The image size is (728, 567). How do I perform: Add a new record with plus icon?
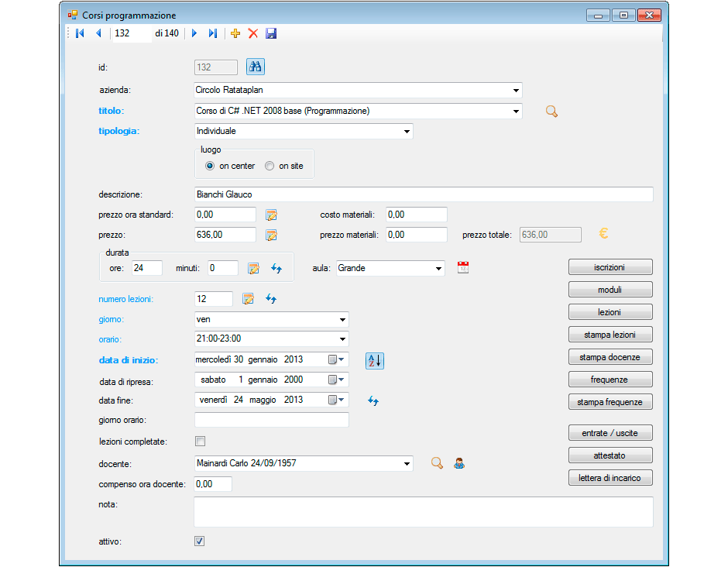pyautogui.click(x=235, y=33)
